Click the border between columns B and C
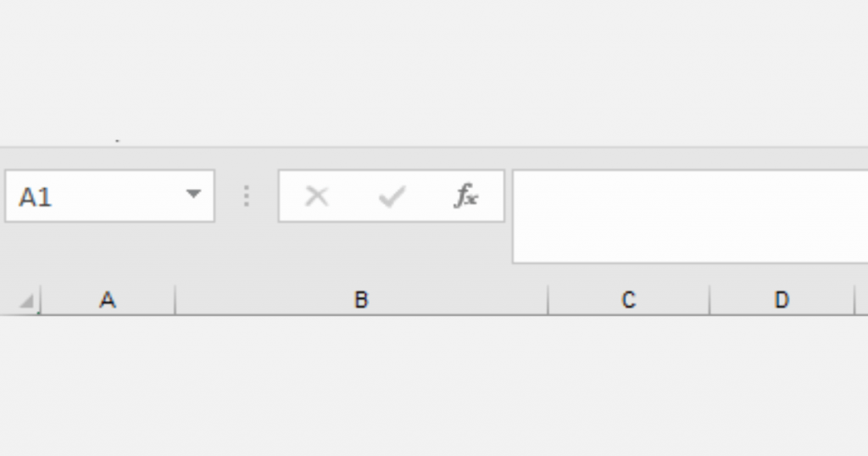 pyautogui.click(x=548, y=300)
